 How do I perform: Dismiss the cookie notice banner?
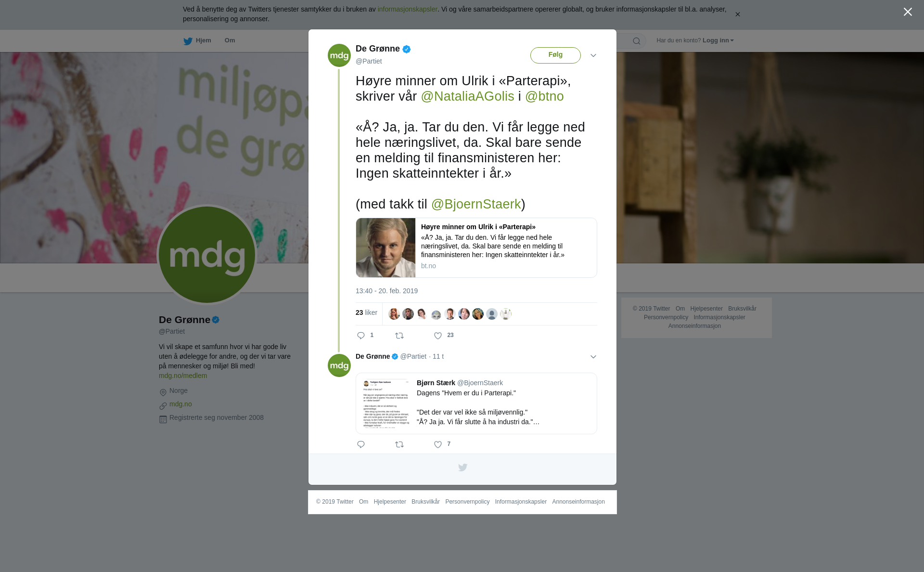(x=737, y=14)
